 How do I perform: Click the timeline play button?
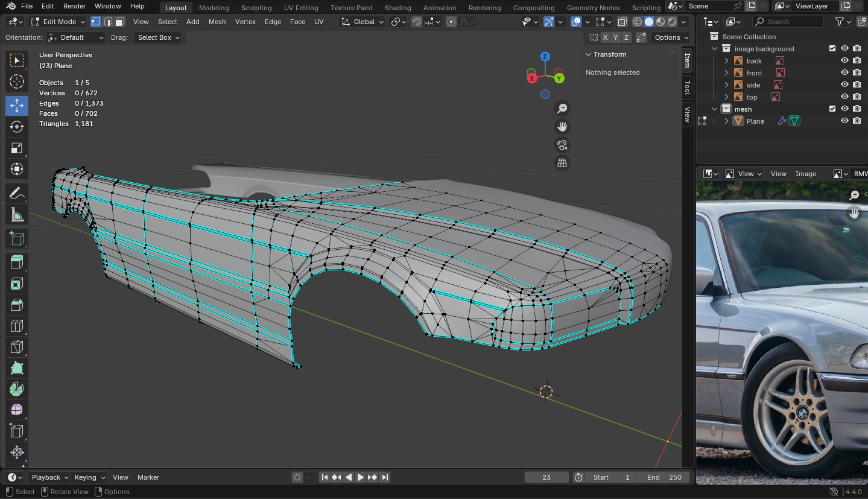coord(360,477)
